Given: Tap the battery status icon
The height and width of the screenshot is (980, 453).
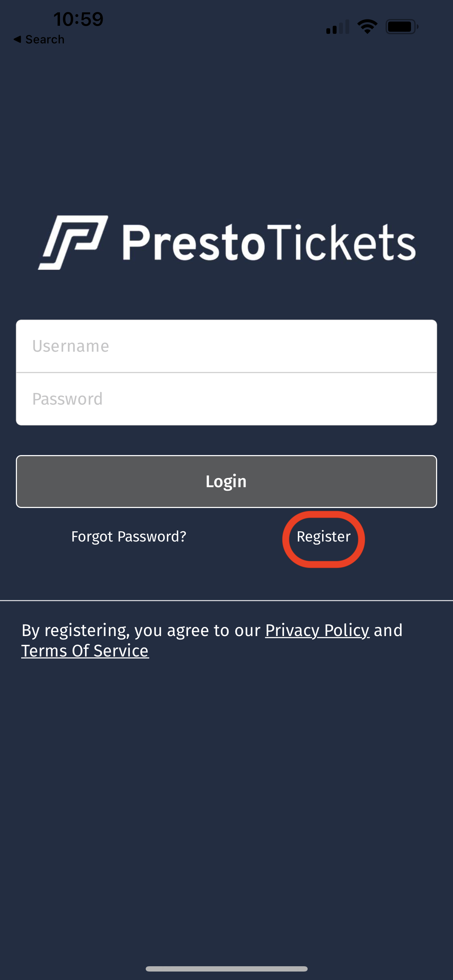Looking at the screenshot, I should point(402,26).
